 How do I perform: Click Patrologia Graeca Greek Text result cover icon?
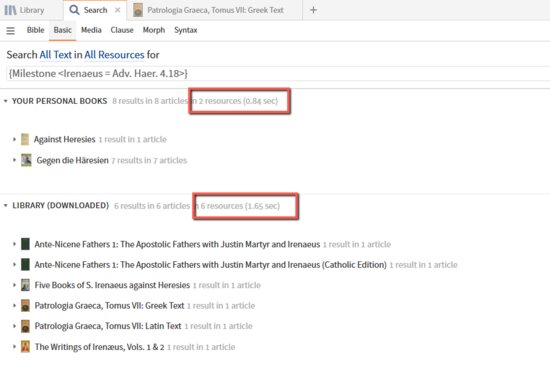tap(25, 305)
